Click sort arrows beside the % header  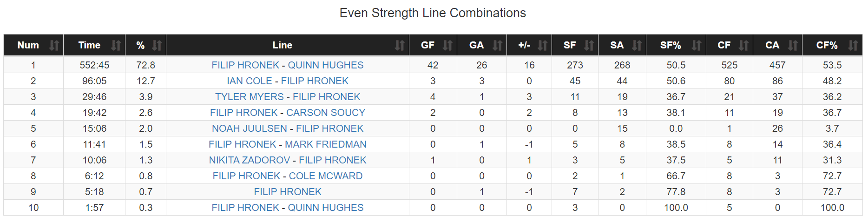click(x=157, y=45)
